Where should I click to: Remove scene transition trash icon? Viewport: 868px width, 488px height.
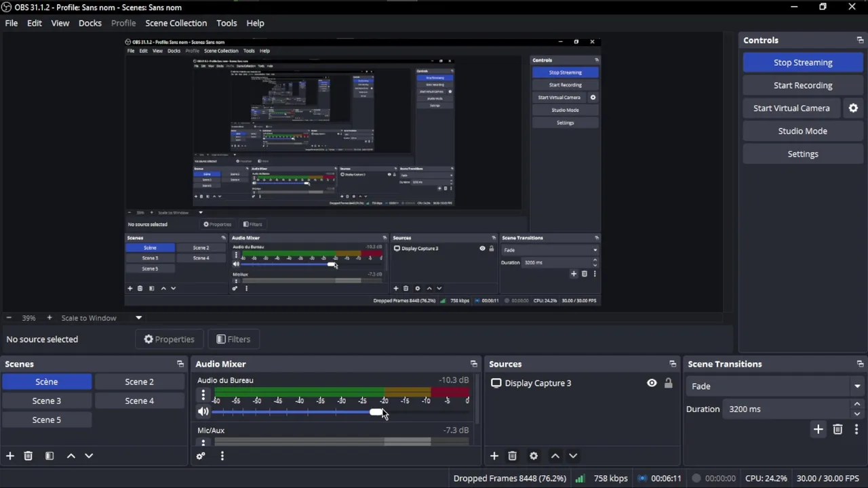(x=837, y=430)
